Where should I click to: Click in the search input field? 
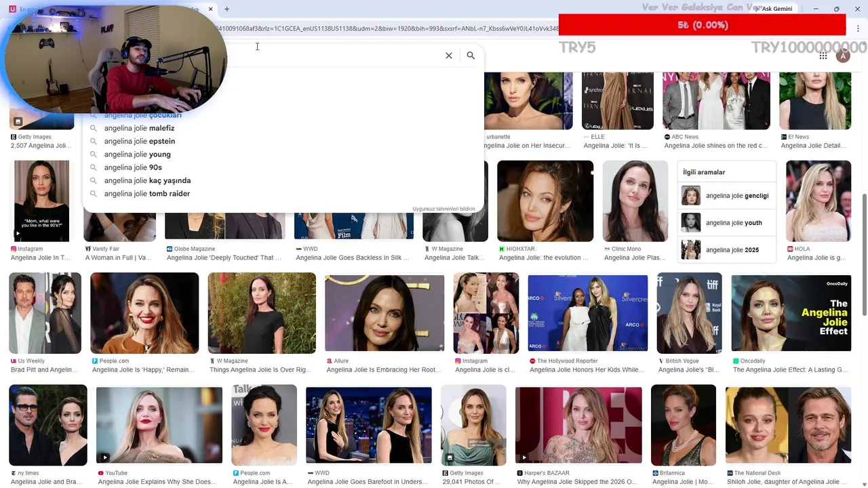click(332, 56)
